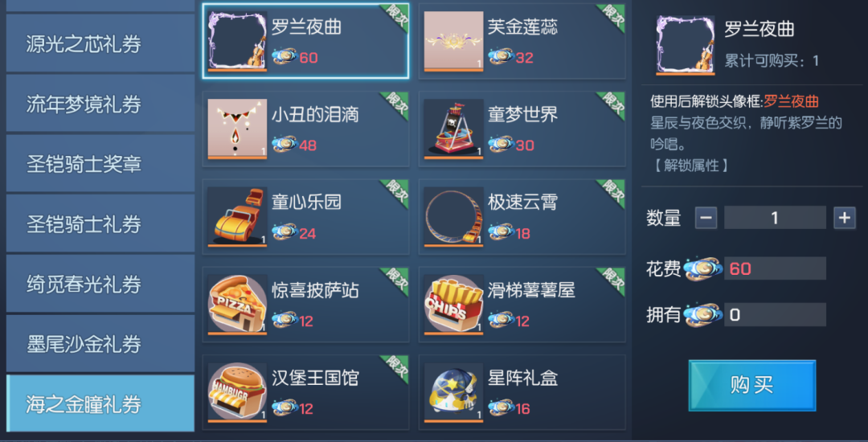
Task: Select the 汉堡王国馆 hamburger icon
Action: (x=237, y=393)
